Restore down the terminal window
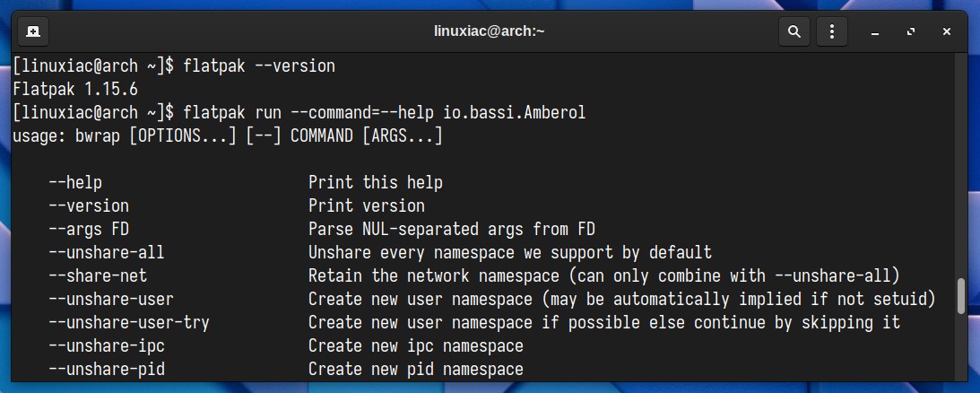Screen dimensions: 980x393 [x=911, y=32]
